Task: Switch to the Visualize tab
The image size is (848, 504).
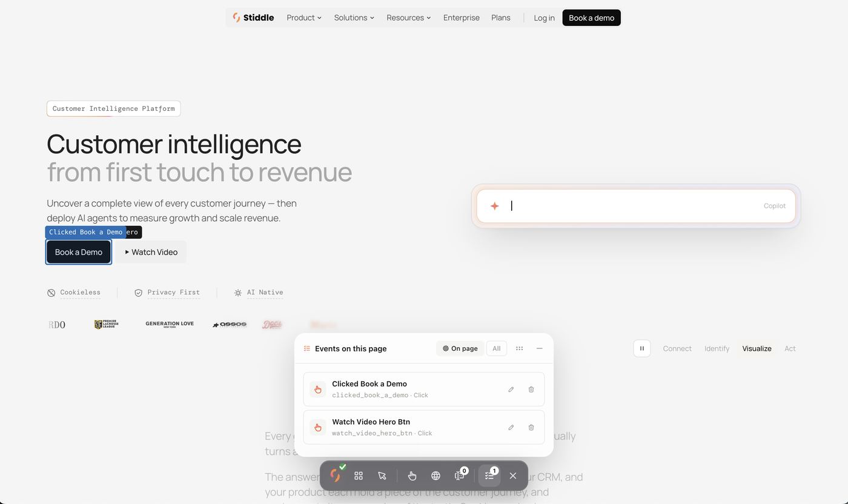Action: click(x=757, y=348)
